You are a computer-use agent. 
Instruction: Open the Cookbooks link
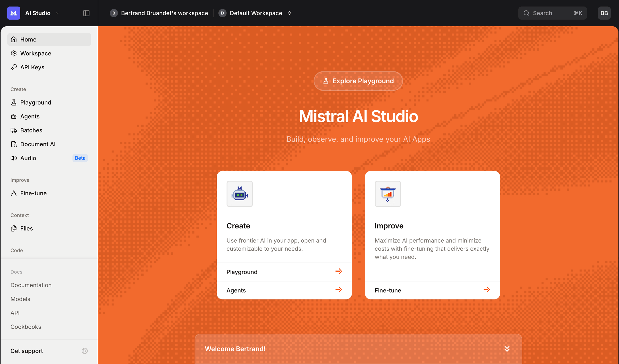pyautogui.click(x=26, y=327)
